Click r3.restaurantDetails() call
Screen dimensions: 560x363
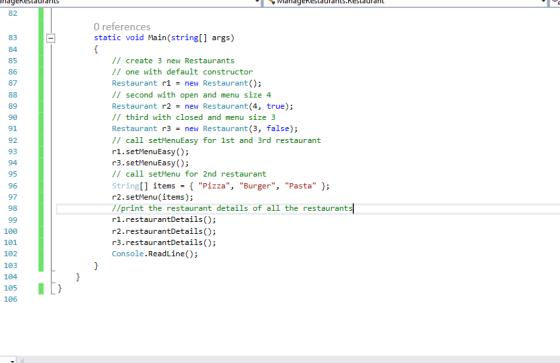[x=164, y=243]
